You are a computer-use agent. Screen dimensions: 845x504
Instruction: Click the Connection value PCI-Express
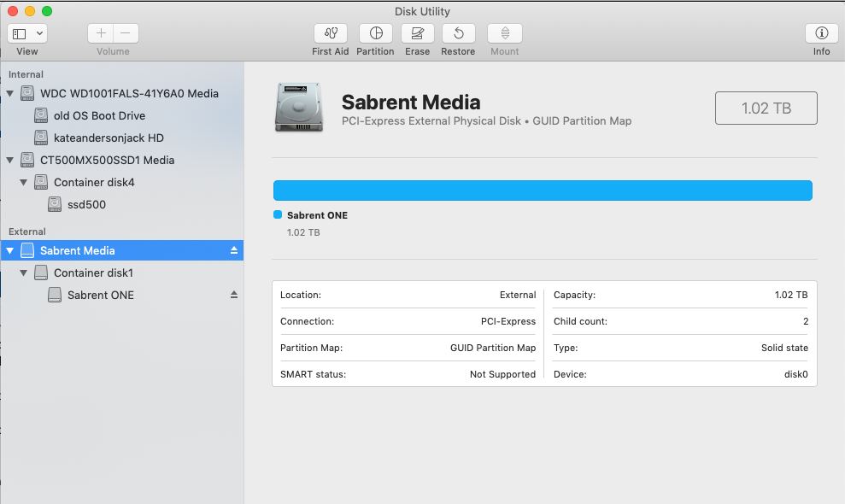508,321
